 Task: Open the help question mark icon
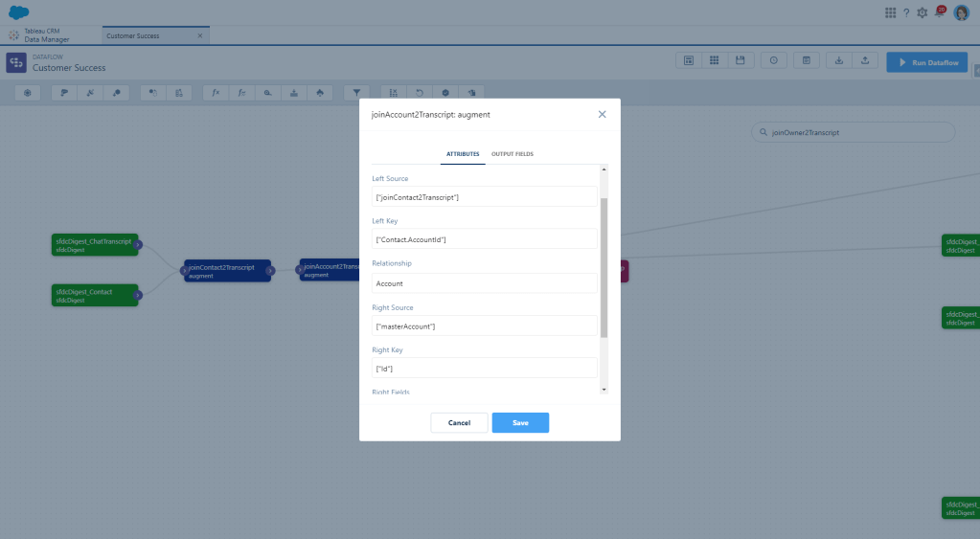pyautogui.click(x=906, y=12)
